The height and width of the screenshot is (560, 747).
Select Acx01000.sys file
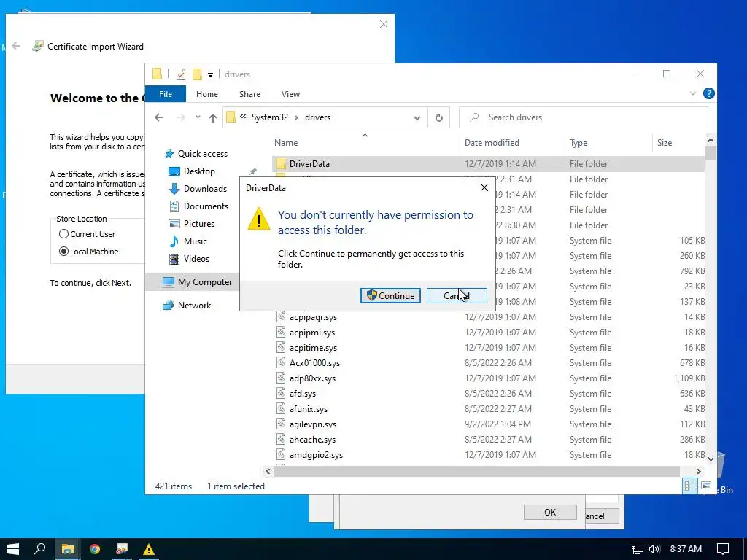pos(314,363)
